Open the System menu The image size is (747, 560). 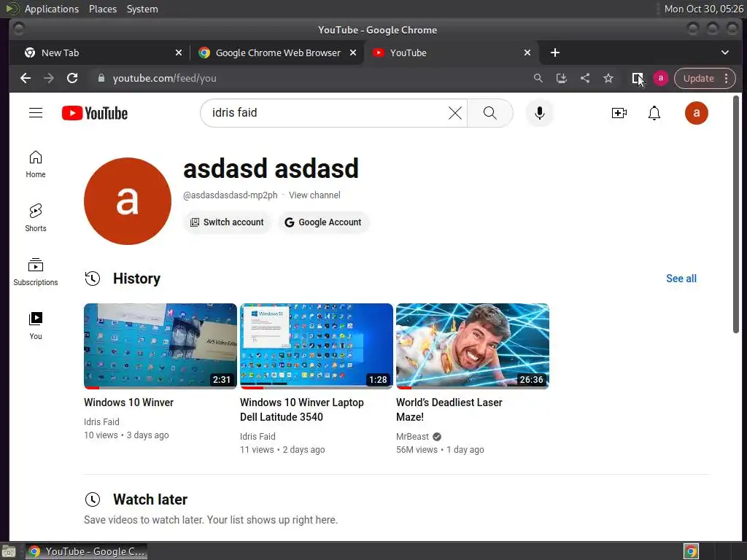coord(142,9)
